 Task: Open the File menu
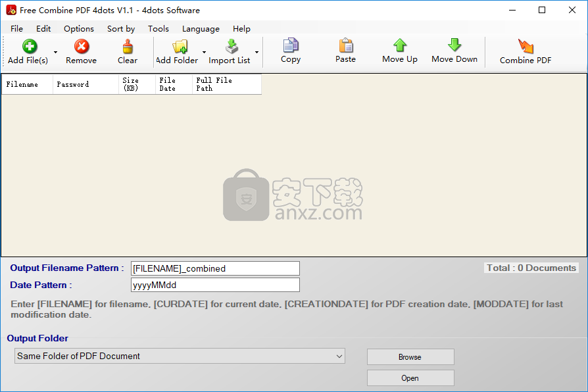(x=16, y=28)
